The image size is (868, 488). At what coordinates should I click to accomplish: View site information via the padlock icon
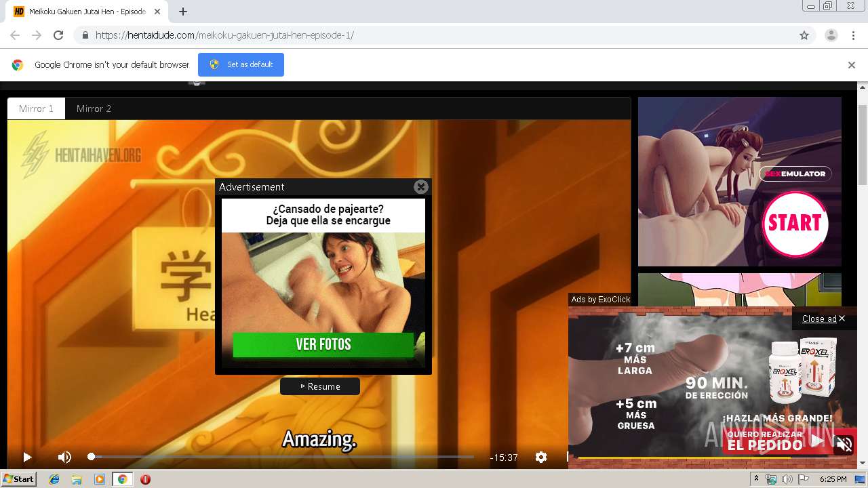[85, 35]
